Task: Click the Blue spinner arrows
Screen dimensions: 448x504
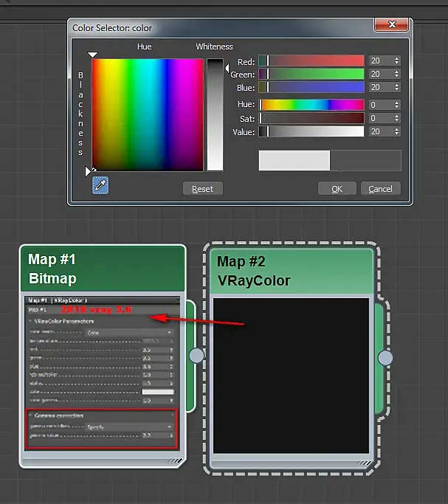Action: (396, 87)
